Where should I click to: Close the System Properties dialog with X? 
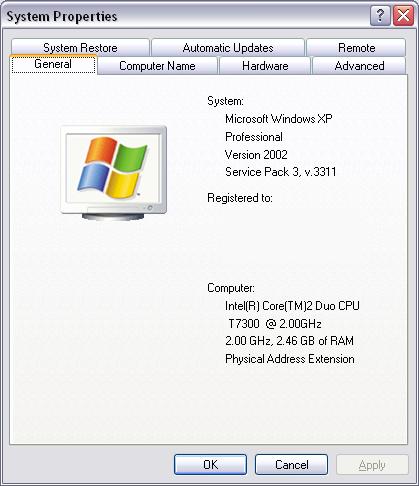tap(403, 16)
